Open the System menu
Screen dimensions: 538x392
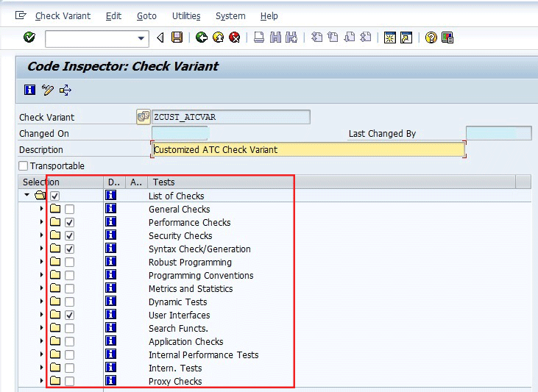[x=230, y=15]
